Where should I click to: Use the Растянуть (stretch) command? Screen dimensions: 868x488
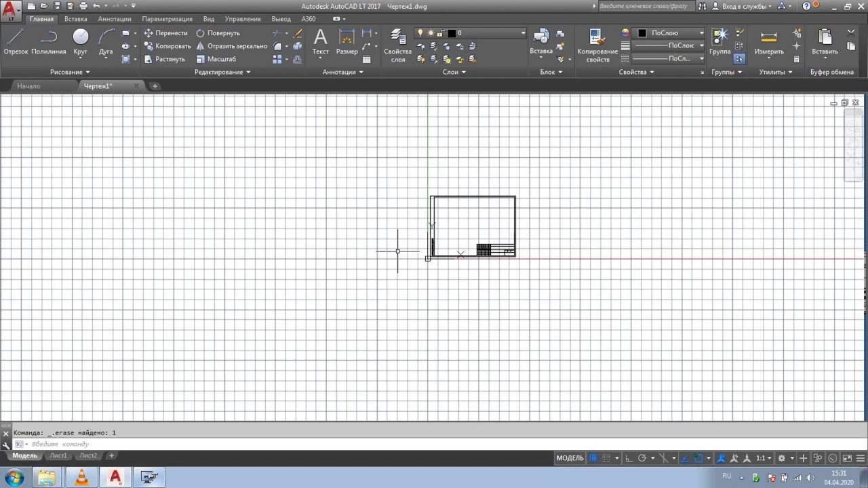(165, 59)
